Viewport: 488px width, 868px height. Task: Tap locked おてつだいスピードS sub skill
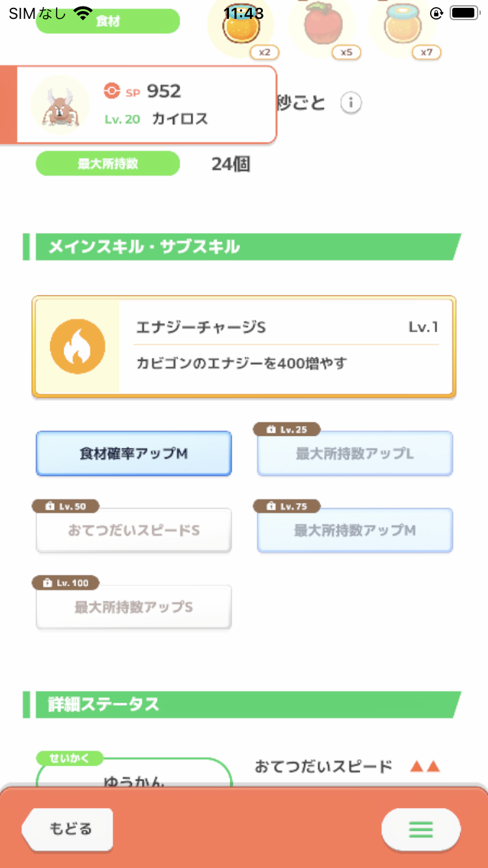pos(133,531)
